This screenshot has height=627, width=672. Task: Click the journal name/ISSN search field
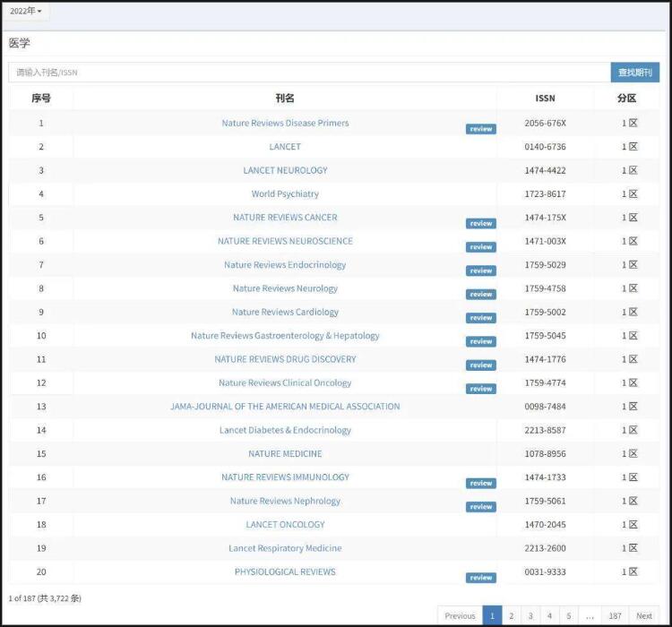coord(309,73)
